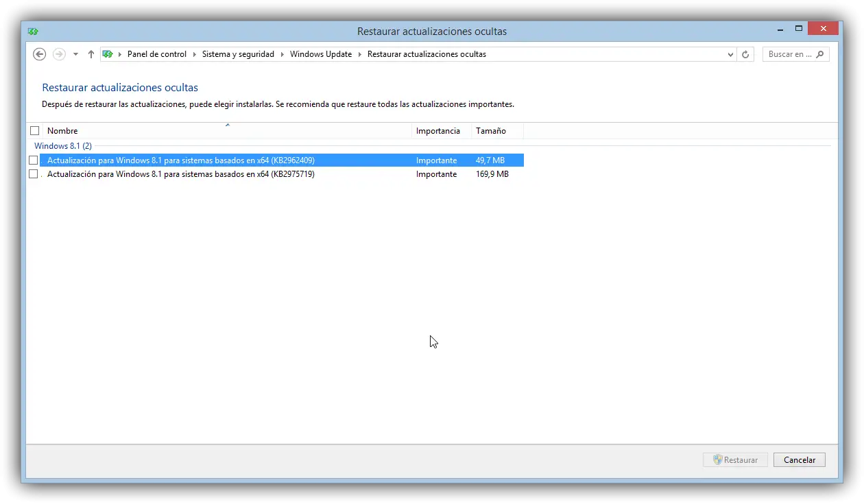Navigate to Windows Update breadcrumb
This screenshot has width=864, height=504.
[x=321, y=54]
